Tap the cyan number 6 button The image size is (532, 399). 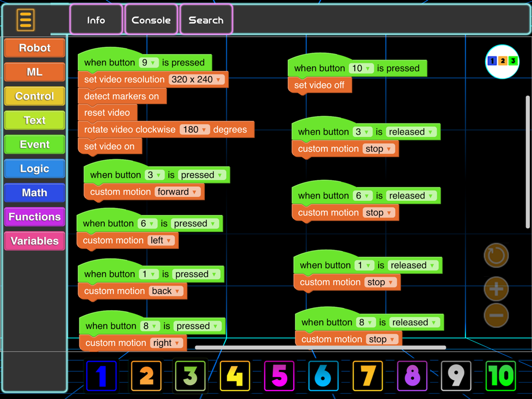pos(323,376)
